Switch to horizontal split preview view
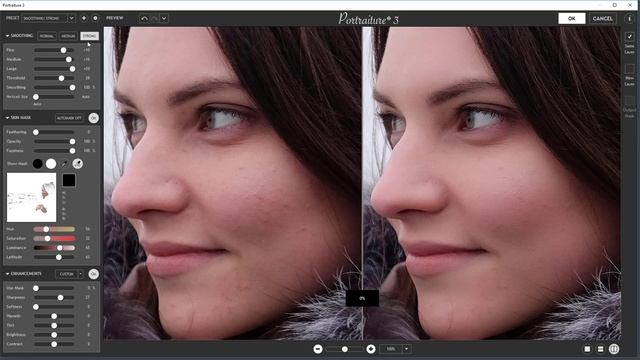Viewport: 640px width, 360px height. (600, 349)
